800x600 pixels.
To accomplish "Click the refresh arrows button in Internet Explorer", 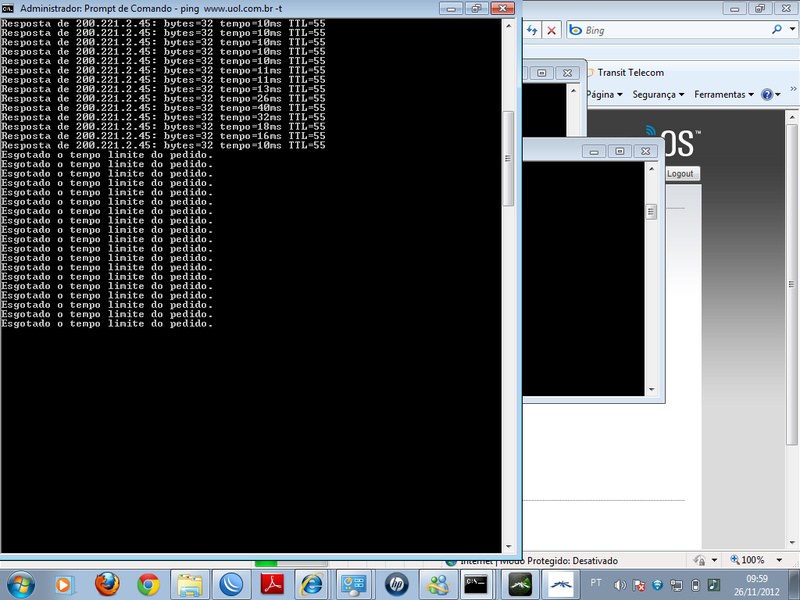I will (x=532, y=30).
